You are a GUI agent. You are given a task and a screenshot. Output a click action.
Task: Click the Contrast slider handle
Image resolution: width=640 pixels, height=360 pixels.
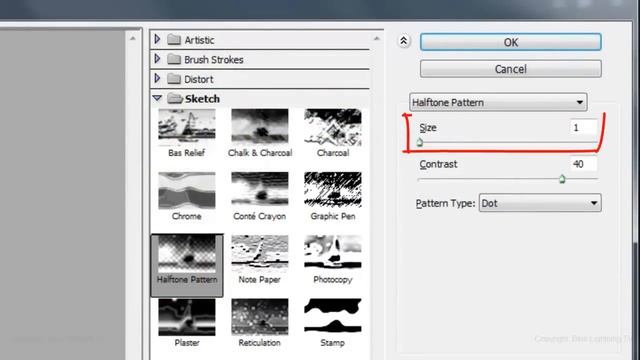pyautogui.click(x=562, y=179)
